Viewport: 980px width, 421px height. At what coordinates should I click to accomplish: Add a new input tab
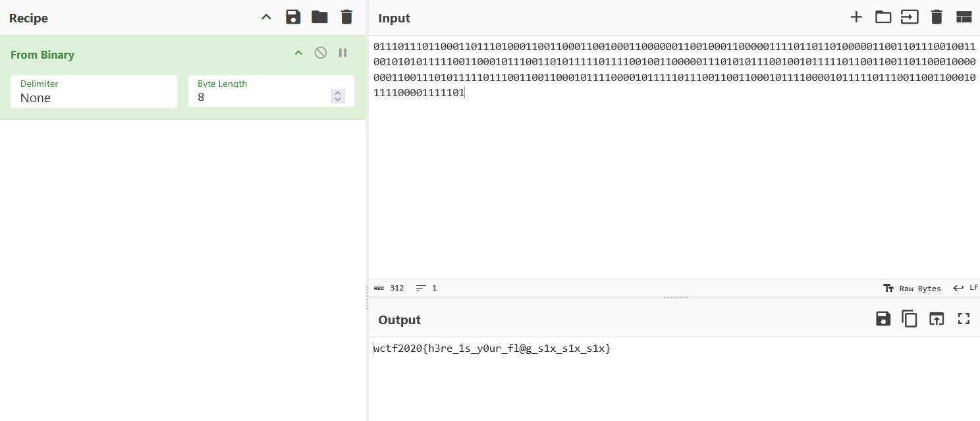click(856, 17)
